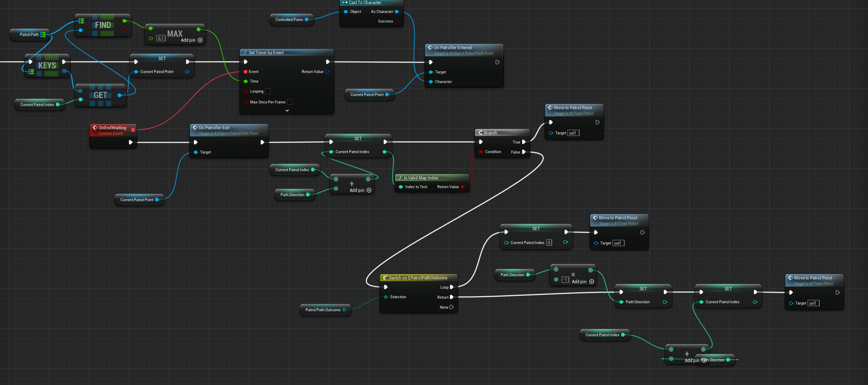868x385 pixels.
Task: Click the On Patroller Entered node icon
Action: (430, 48)
